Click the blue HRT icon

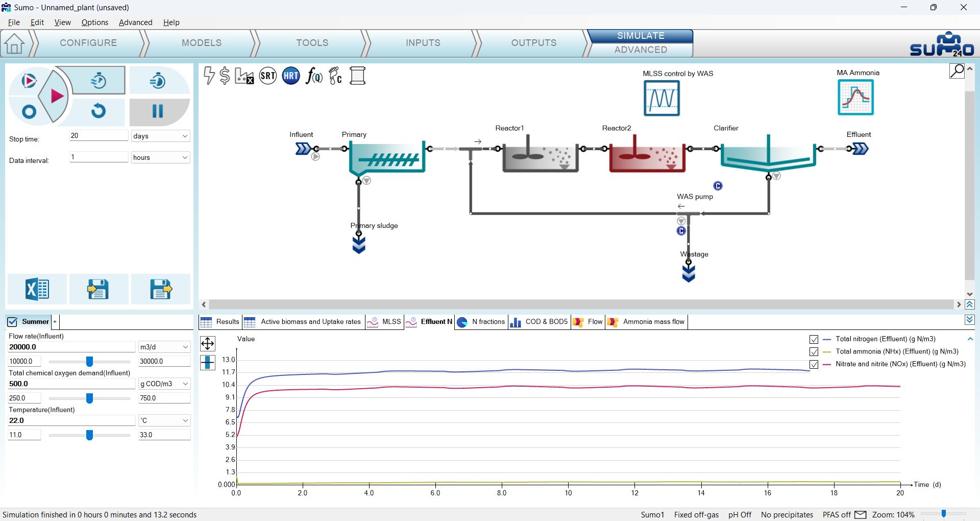[291, 76]
